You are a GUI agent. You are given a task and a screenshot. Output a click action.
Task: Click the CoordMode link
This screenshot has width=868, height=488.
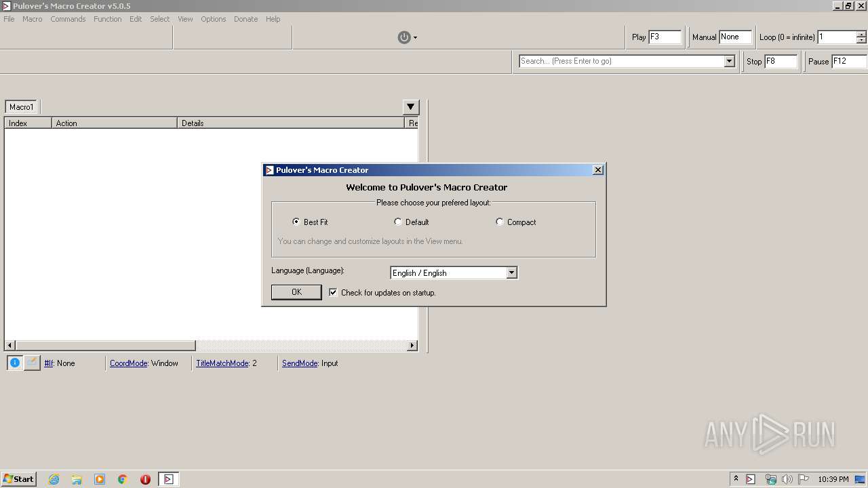point(129,363)
